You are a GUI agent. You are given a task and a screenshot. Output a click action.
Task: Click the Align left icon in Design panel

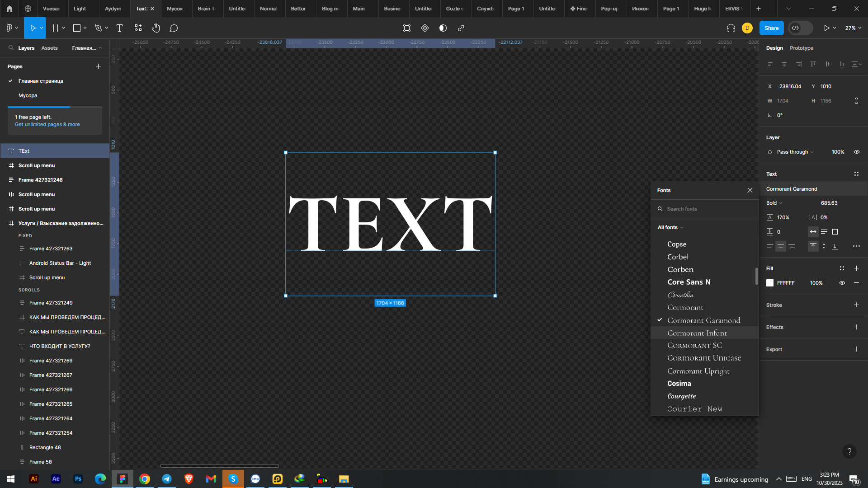click(x=769, y=64)
